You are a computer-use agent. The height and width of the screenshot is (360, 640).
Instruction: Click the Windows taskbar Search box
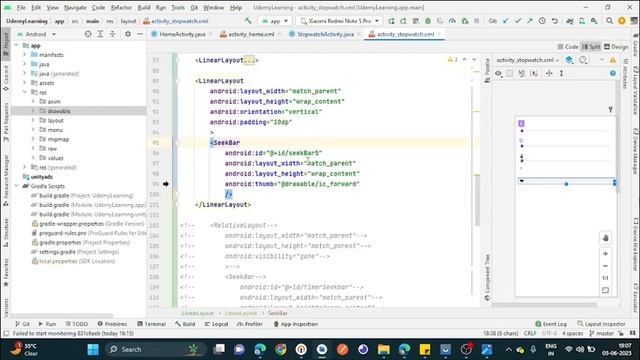coord(156,349)
